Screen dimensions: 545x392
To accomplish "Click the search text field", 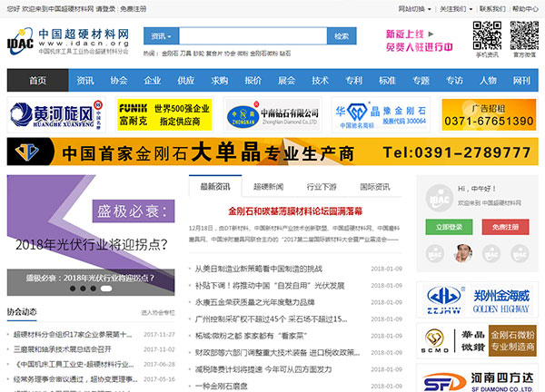I will point(253,36).
